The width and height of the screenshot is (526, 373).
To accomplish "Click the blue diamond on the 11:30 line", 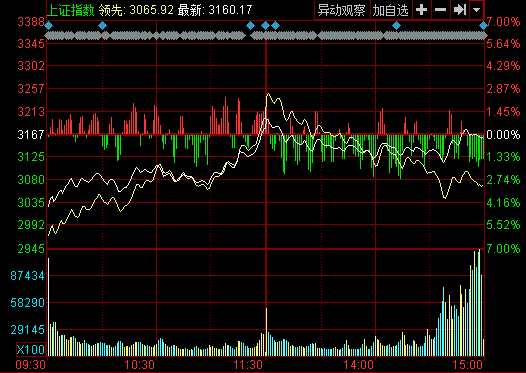I will click(x=265, y=25).
